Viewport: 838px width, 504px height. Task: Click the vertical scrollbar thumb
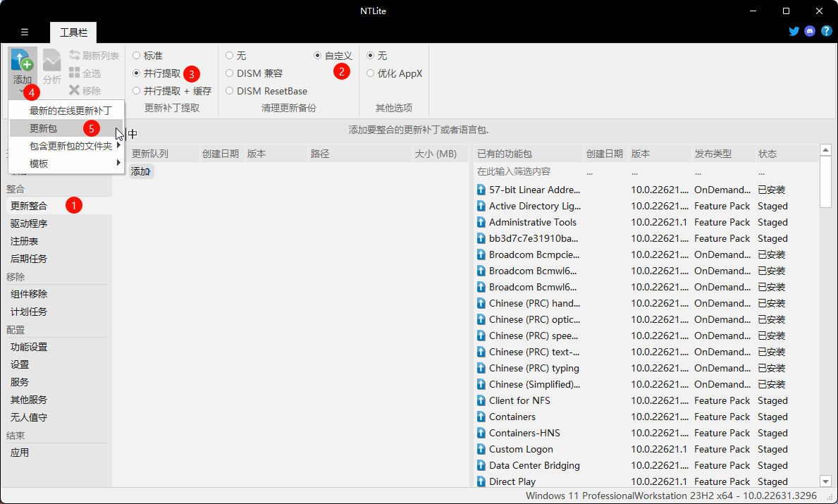826,182
